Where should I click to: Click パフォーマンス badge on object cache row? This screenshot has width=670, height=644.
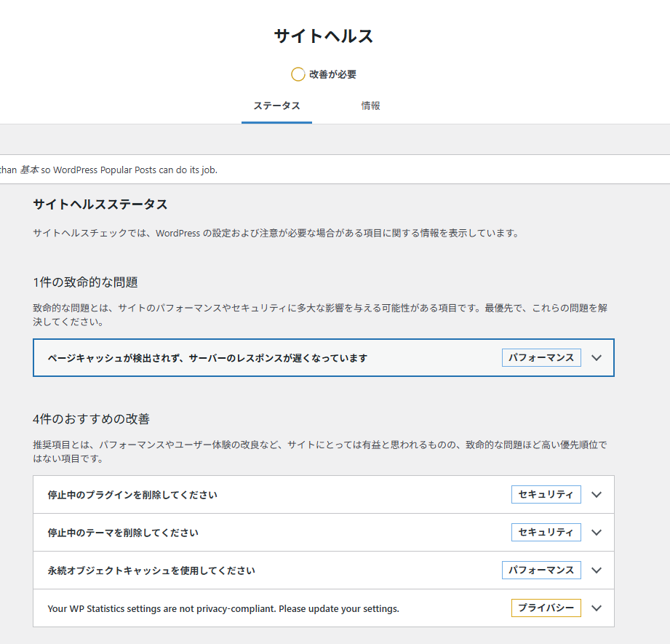tap(541, 570)
